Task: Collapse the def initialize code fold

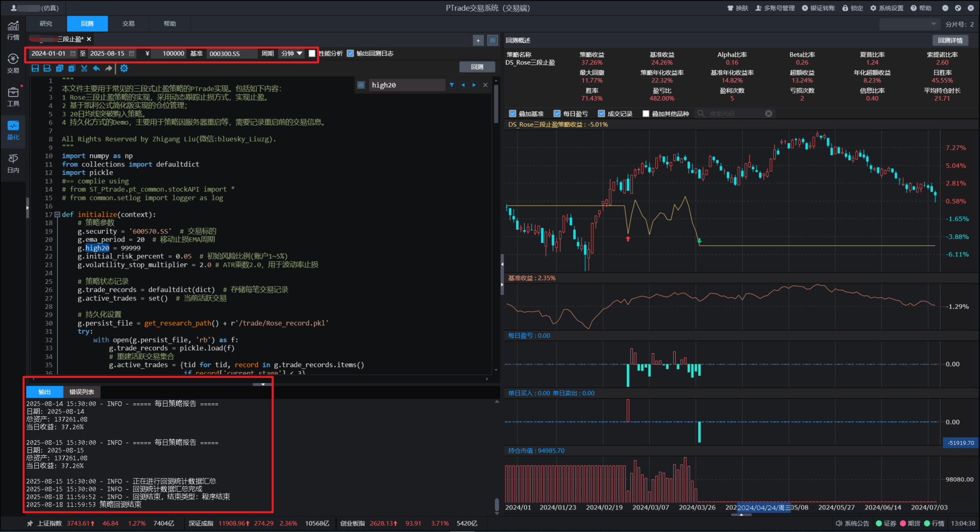Action: pos(57,215)
